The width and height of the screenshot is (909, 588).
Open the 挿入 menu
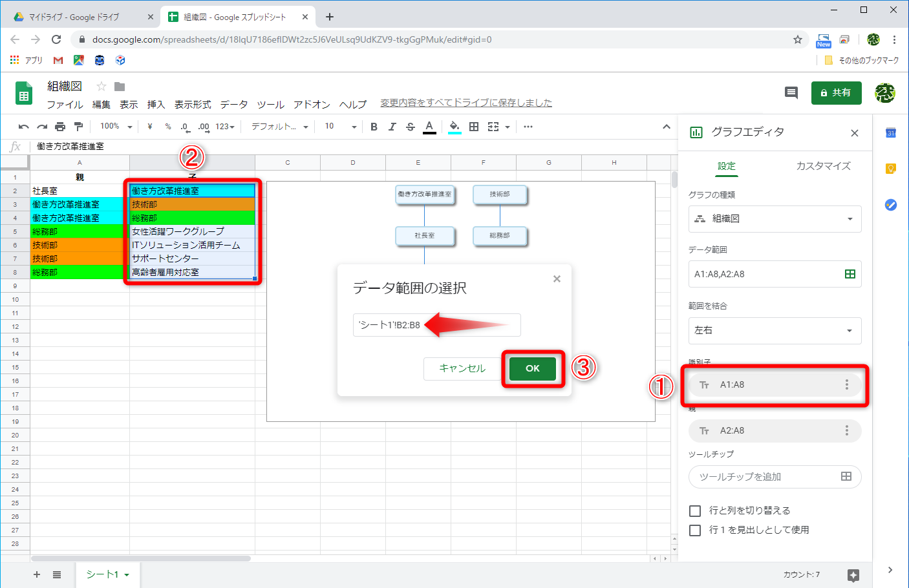point(156,104)
